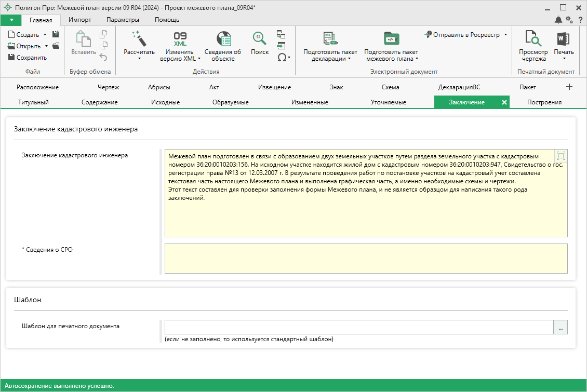Viewport: 587px width, 392px height.
Task: Expand the conclusion text field to fullscreen
Action: click(x=561, y=156)
